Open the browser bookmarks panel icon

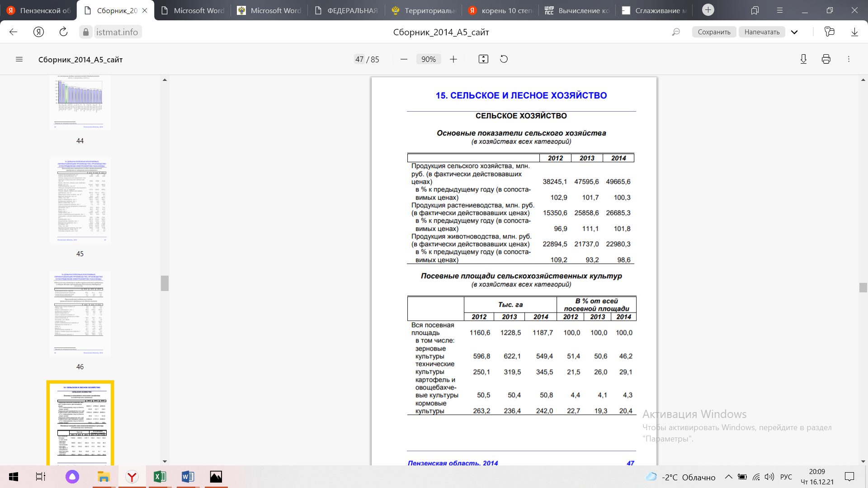[x=755, y=10]
